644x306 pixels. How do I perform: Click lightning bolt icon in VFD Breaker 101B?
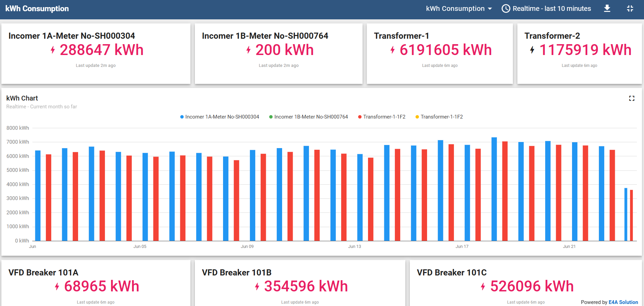pyautogui.click(x=257, y=287)
